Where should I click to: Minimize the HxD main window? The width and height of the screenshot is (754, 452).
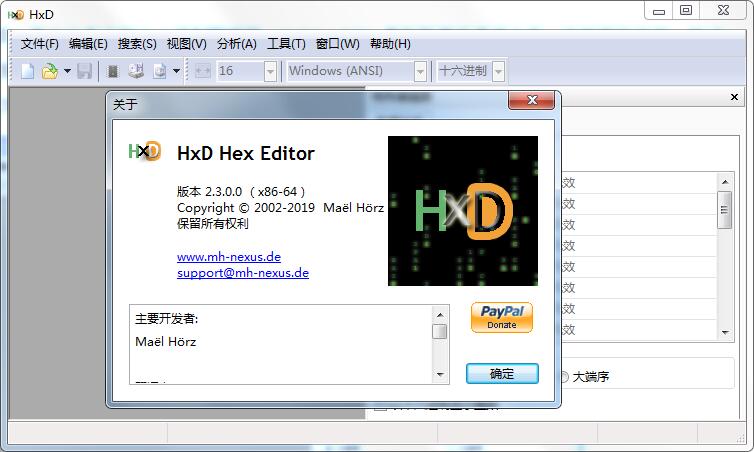click(659, 11)
